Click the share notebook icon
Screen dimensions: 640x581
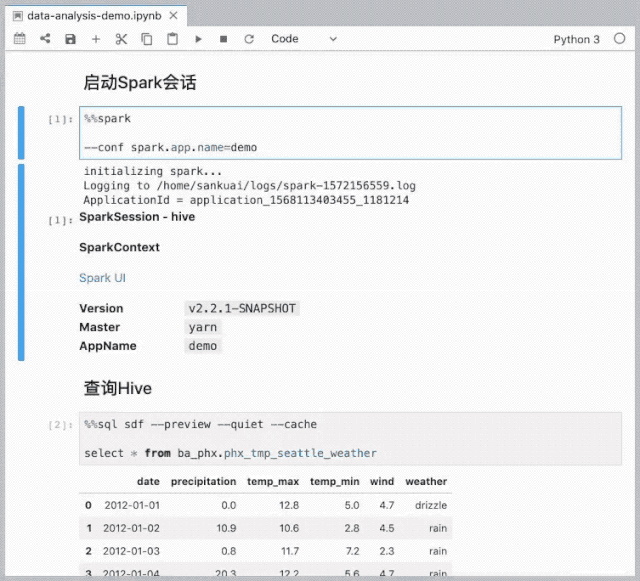[45, 39]
